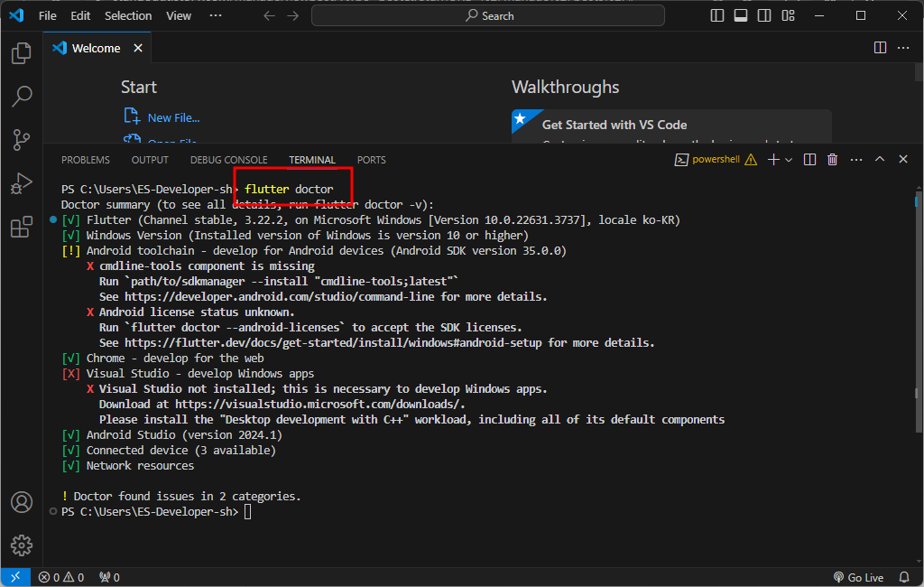Click 'Network resources' line
The height and width of the screenshot is (587, 924).
tap(140, 465)
